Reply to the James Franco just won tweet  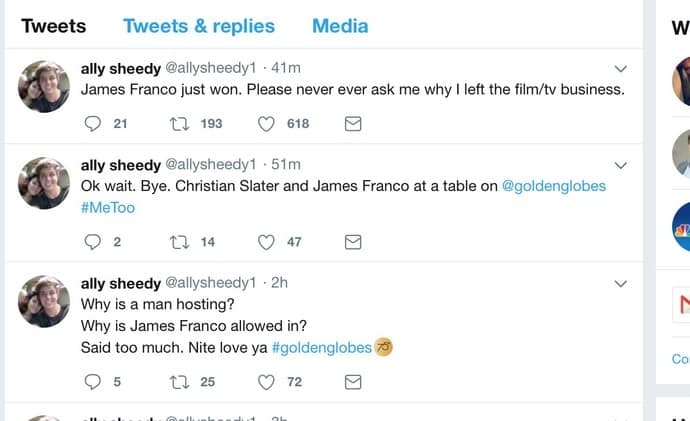pyautogui.click(x=92, y=124)
